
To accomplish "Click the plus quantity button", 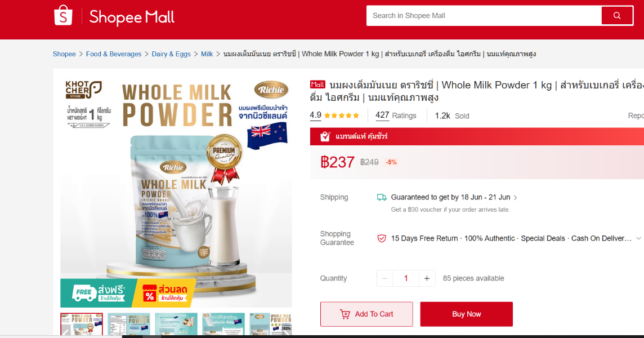I will pos(427,278).
